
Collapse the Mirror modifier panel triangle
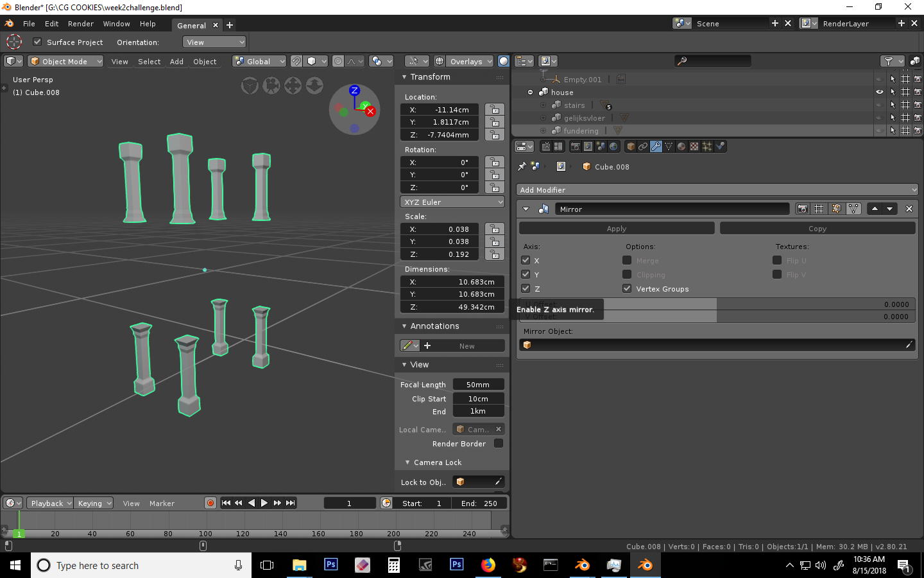526,209
